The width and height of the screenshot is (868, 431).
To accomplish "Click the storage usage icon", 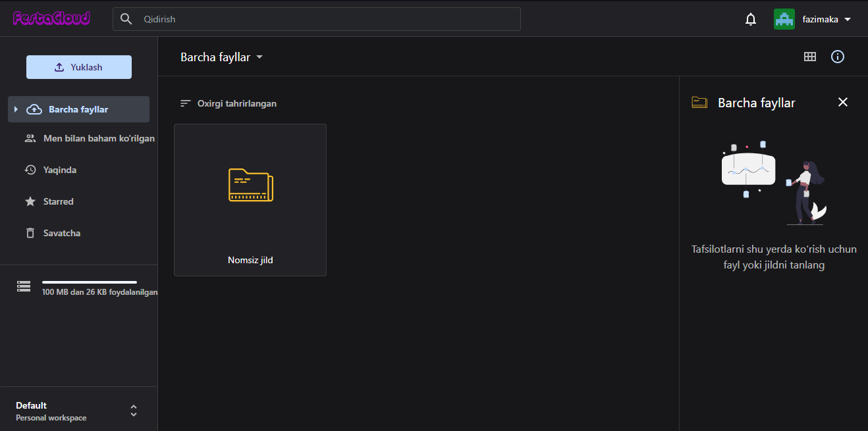I will [x=24, y=286].
